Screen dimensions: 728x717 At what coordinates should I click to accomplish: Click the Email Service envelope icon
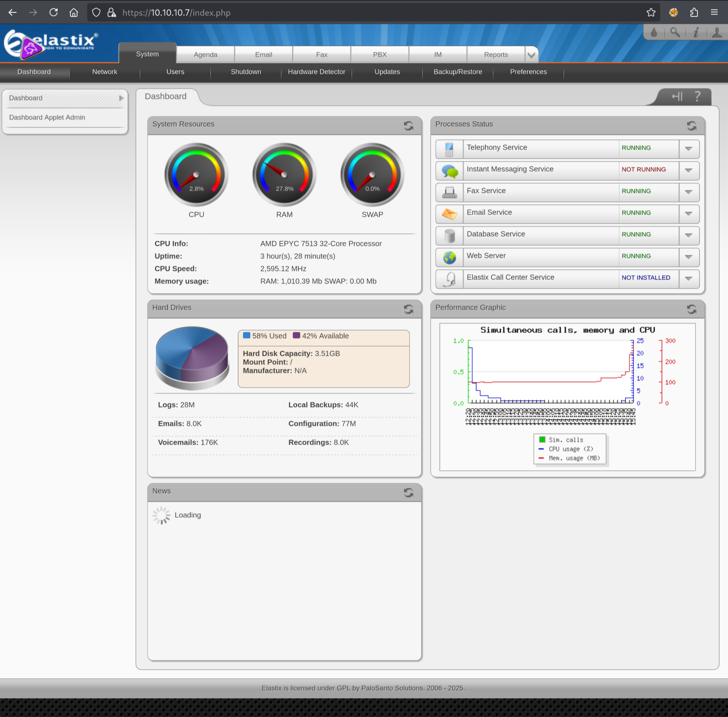tap(449, 214)
